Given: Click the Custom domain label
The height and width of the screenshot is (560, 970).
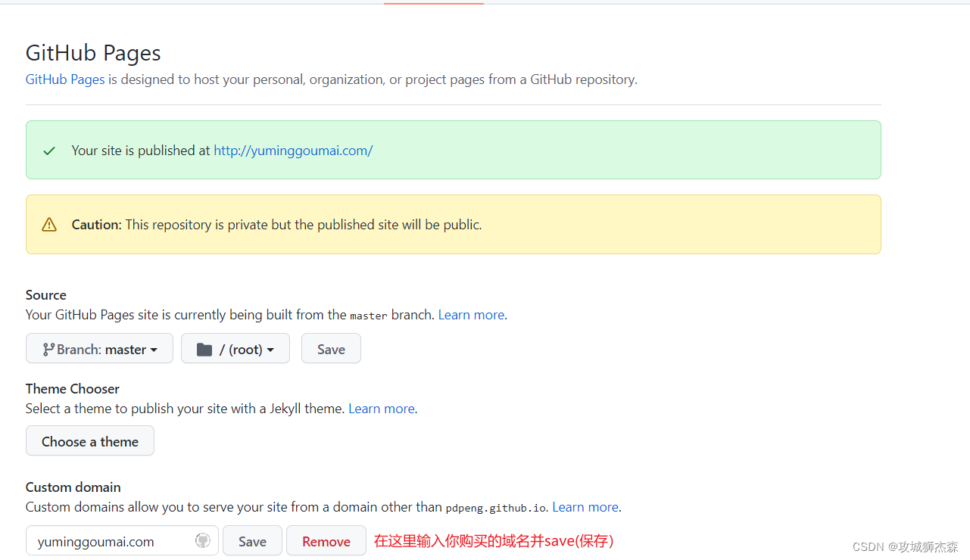Looking at the screenshot, I should coord(73,487).
